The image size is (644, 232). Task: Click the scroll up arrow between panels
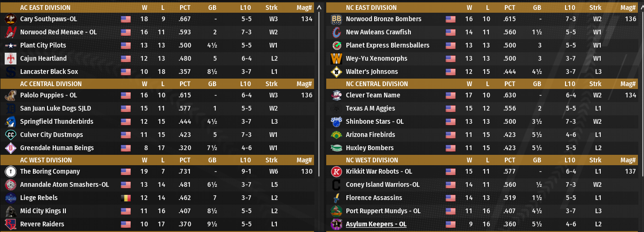(x=320, y=8)
